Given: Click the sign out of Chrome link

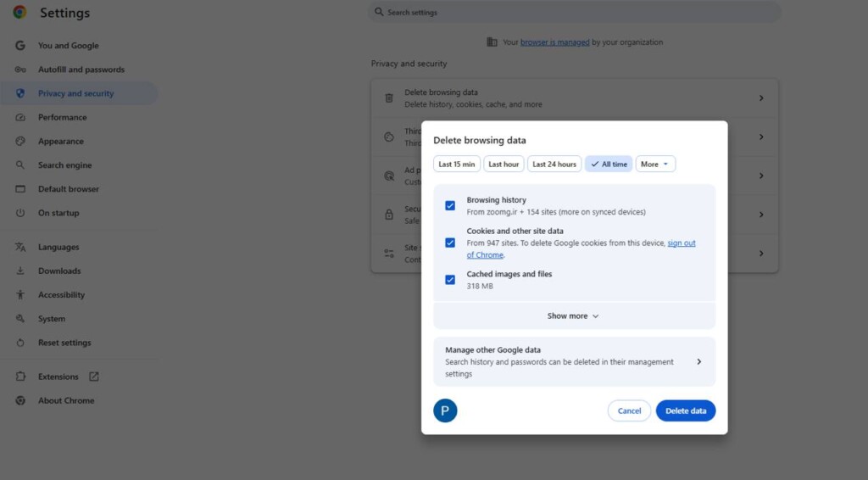Looking at the screenshot, I should [x=681, y=243].
